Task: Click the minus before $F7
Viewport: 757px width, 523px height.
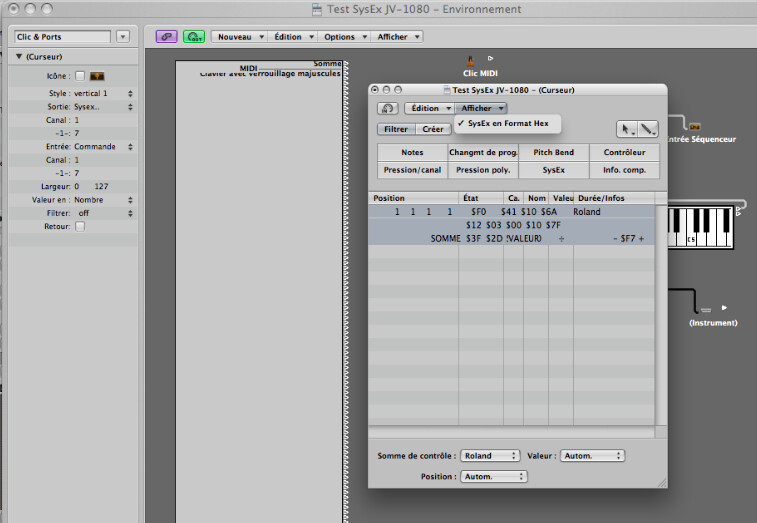Action: pyautogui.click(x=615, y=239)
